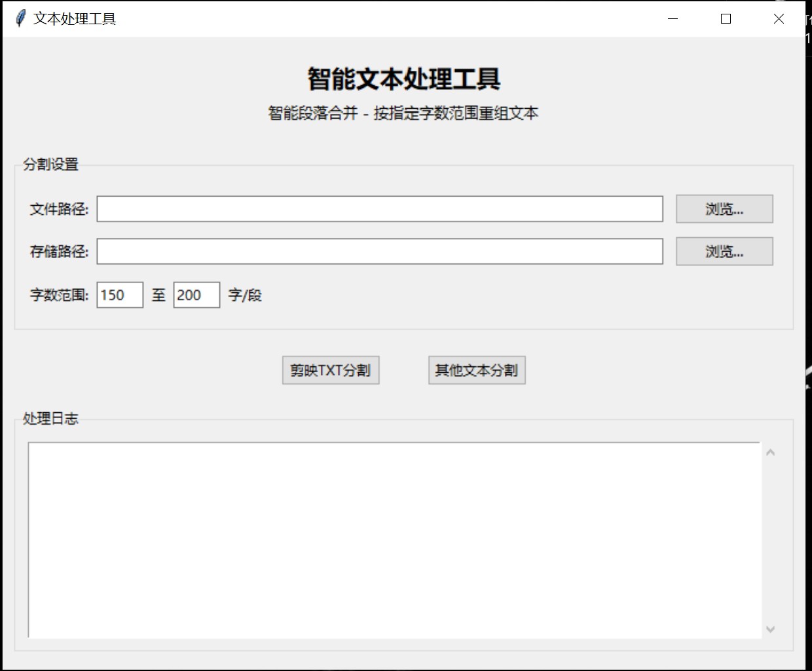Focus the 存储路径 input field

[380, 252]
